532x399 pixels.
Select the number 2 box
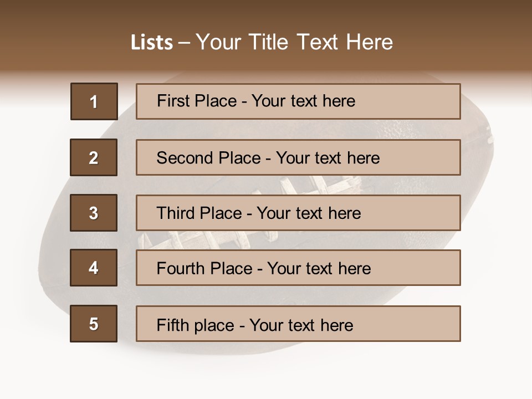[x=94, y=157]
